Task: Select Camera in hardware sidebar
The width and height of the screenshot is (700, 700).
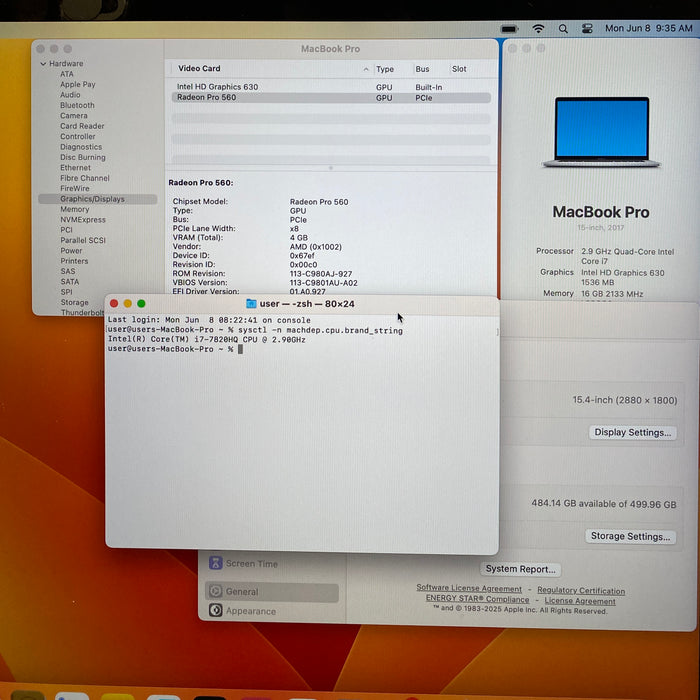Action: click(74, 116)
